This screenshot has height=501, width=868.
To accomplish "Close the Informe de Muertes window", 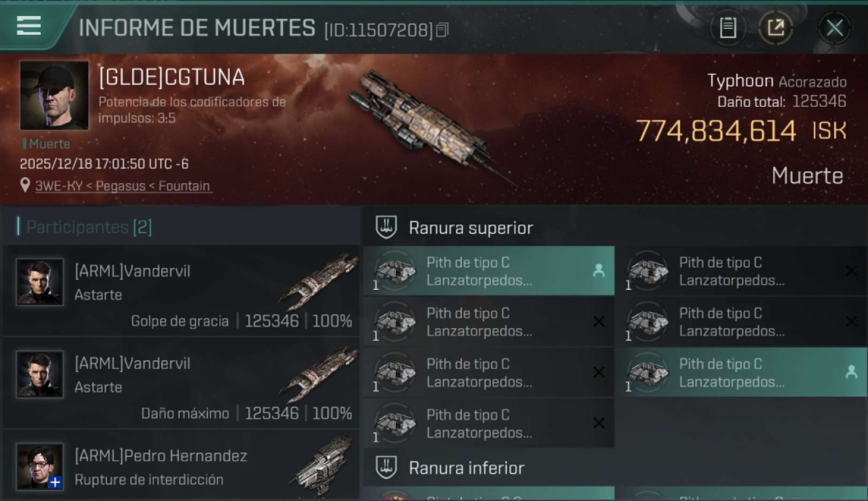I will click(835, 27).
